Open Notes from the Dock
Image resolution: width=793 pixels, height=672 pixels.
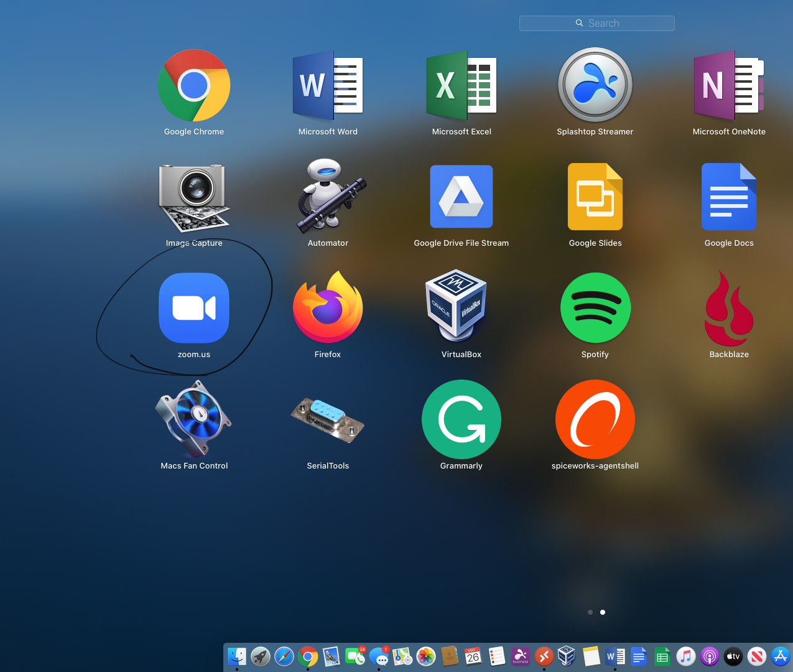[x=591, y=656]
